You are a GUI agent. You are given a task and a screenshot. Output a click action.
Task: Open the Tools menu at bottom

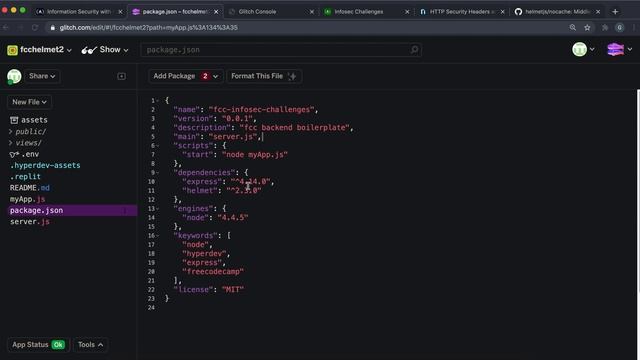pos(90,344)
